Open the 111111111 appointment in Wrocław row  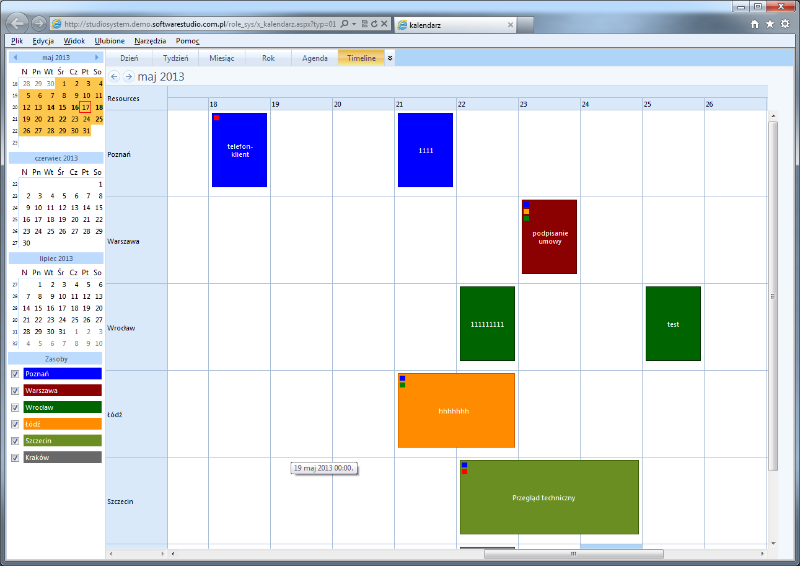(487, 324)
